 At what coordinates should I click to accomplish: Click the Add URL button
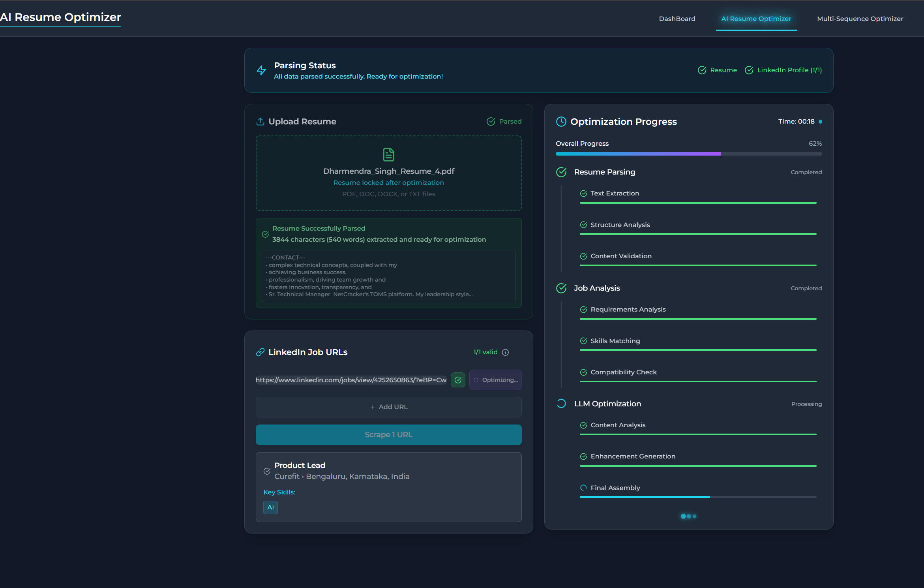pos(388,407)
